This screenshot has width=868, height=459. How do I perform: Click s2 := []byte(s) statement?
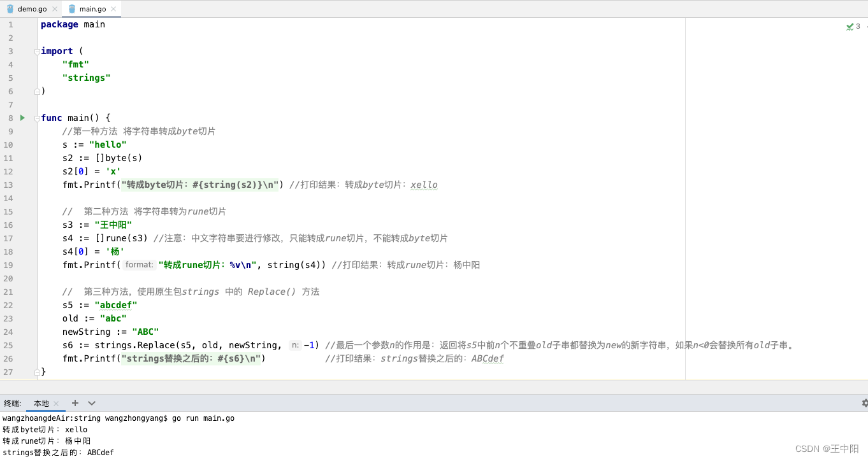[103, 158]
